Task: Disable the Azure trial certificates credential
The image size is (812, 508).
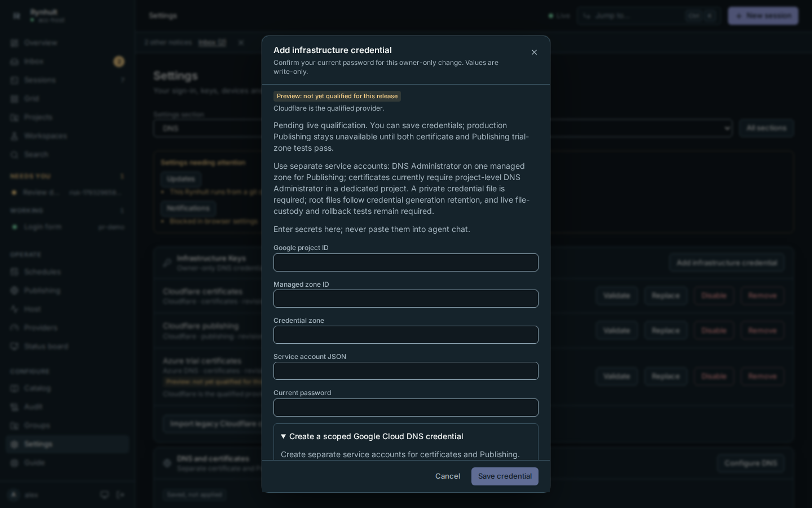Action: [x=714, y=376]
